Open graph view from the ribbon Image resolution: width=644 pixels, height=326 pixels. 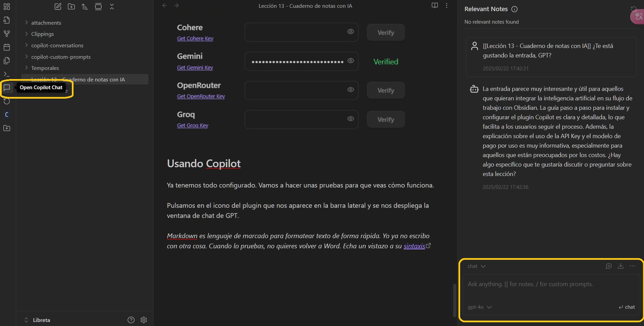click(7, 33)
